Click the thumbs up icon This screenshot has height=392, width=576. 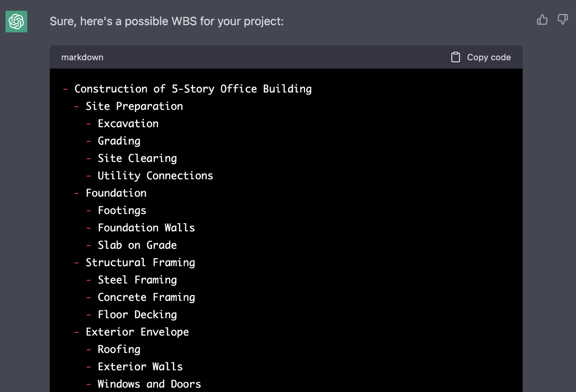click(542, 20)
